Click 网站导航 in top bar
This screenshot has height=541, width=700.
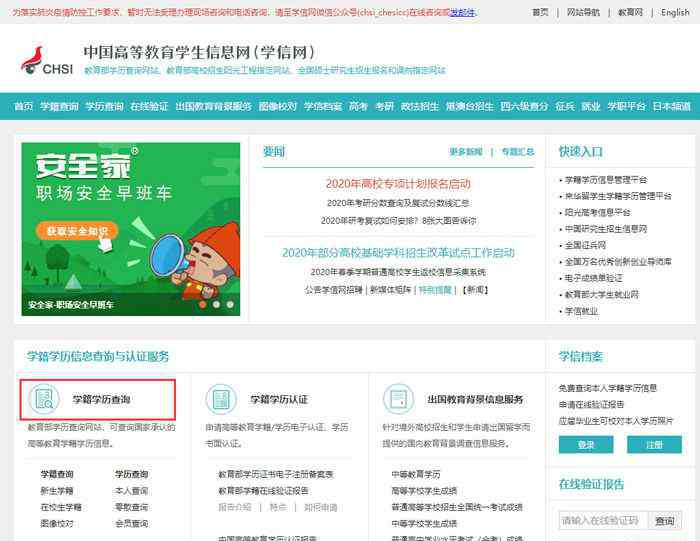(583, 12)
